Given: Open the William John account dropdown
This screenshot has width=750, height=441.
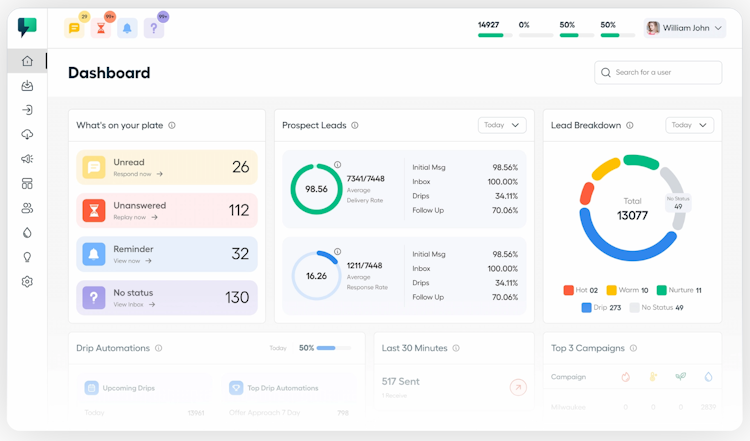Looking at the screenshot, I should click(684, 28).
